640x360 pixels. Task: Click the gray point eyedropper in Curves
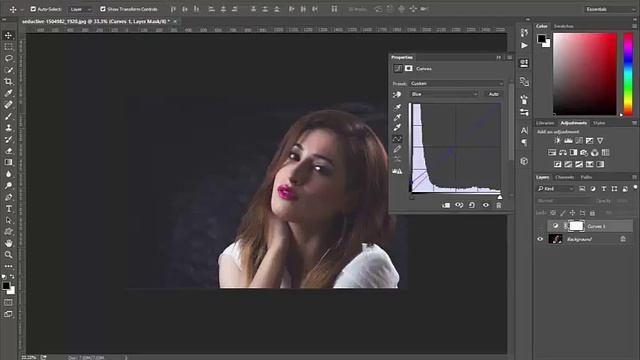(x=397, y=118)
